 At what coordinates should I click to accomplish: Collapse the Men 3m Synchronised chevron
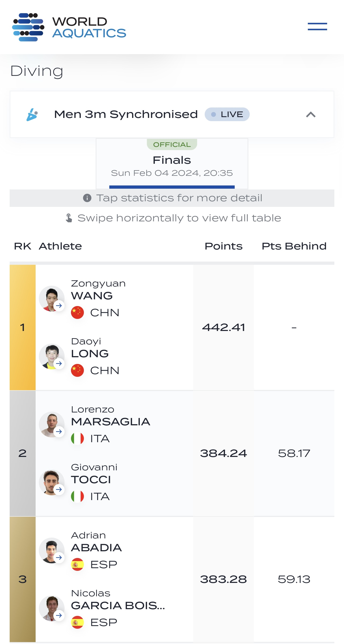coord(311,115)
